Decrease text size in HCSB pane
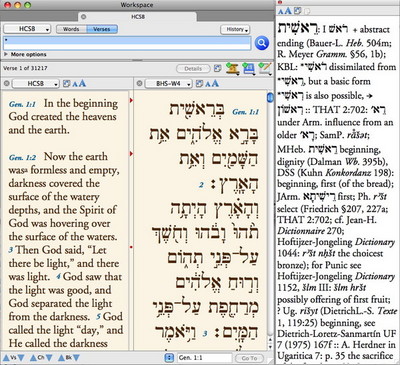 75,84
